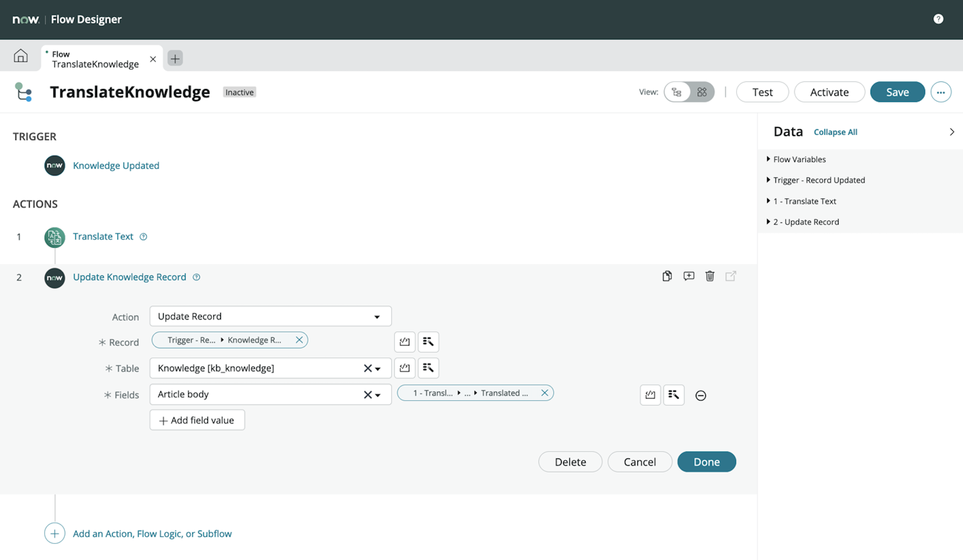Click the Done button

click(x=706, y=462)
